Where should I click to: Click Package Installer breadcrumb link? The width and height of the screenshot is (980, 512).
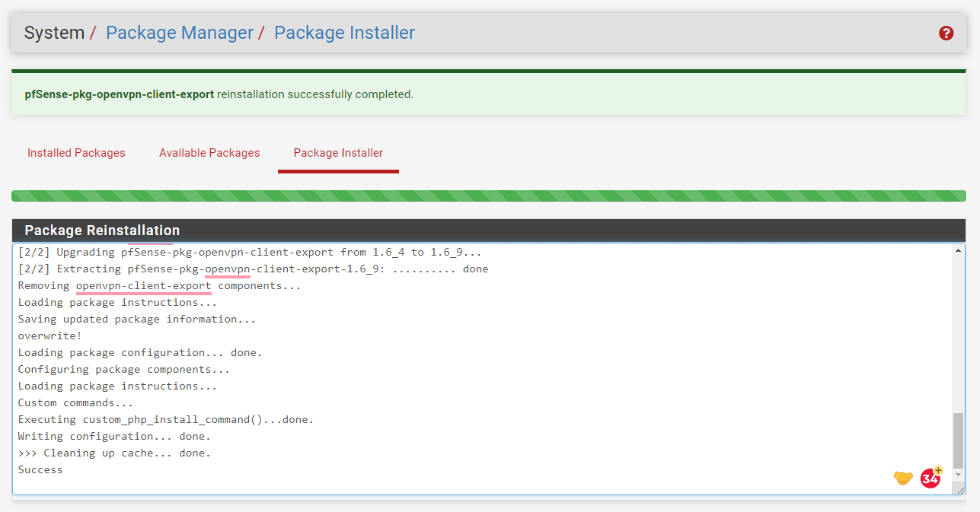tap(344, 33)
